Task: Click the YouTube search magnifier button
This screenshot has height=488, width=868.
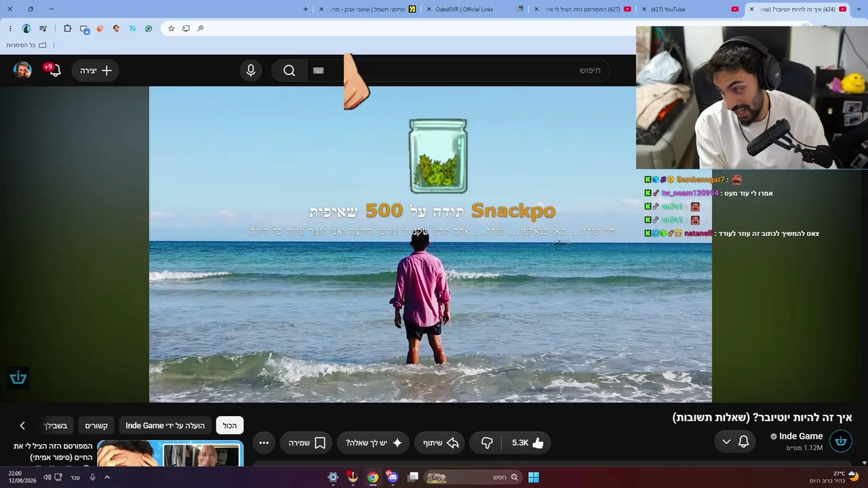Action: (290, 70)
